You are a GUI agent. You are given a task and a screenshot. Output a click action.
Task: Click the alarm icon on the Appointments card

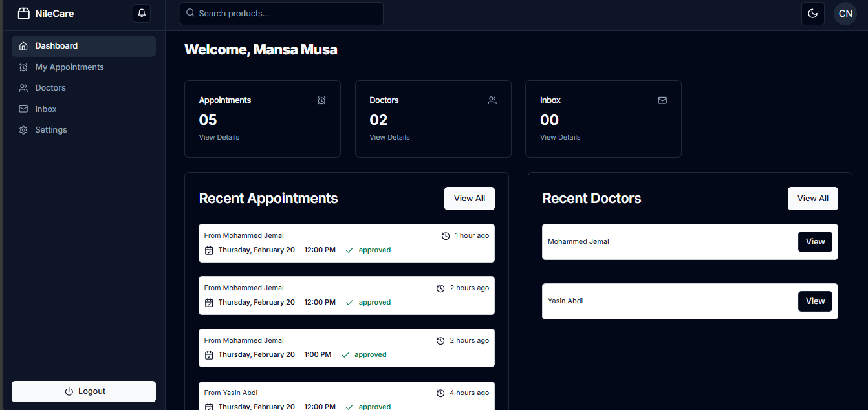(321, 100)
